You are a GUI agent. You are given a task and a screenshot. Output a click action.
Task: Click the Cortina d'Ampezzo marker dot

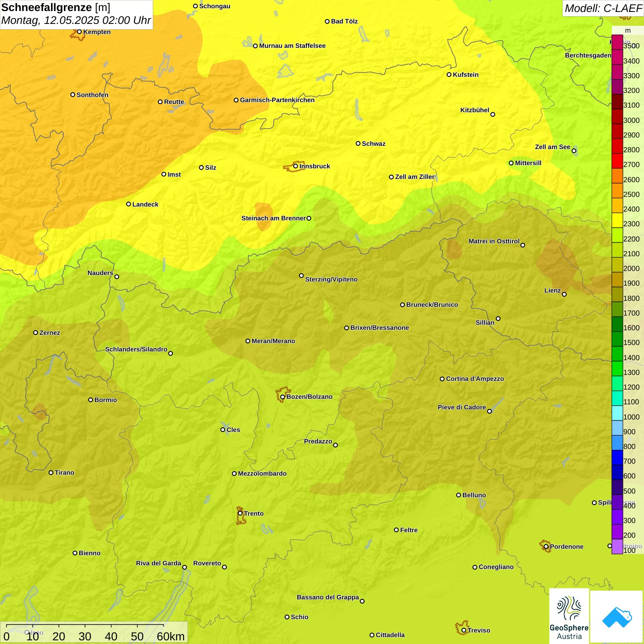(x=442, y=379)
